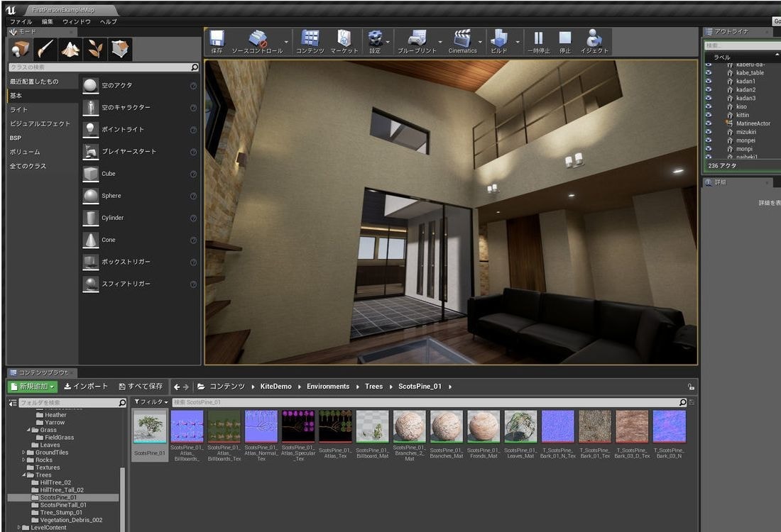Open the Window (ウィンドウ) menu
Viewport: 781px width, 532px height.
[77, 22]
